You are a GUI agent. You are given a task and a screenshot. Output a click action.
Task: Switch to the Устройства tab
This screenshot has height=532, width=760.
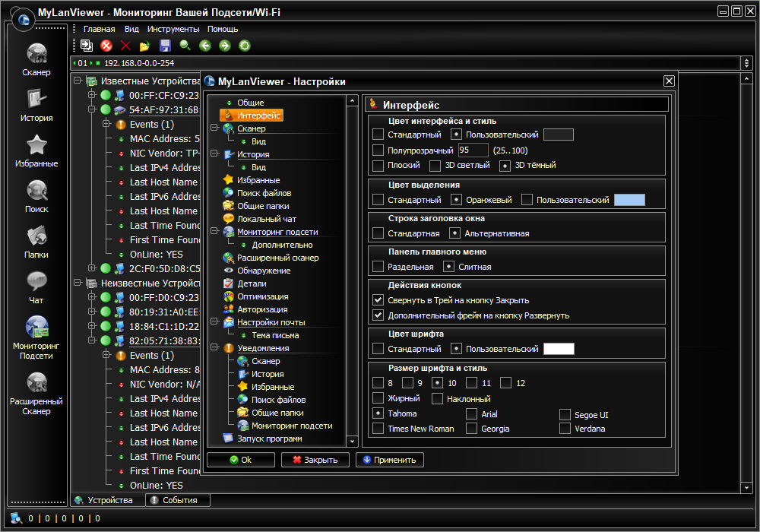click(x=108, y=500)
